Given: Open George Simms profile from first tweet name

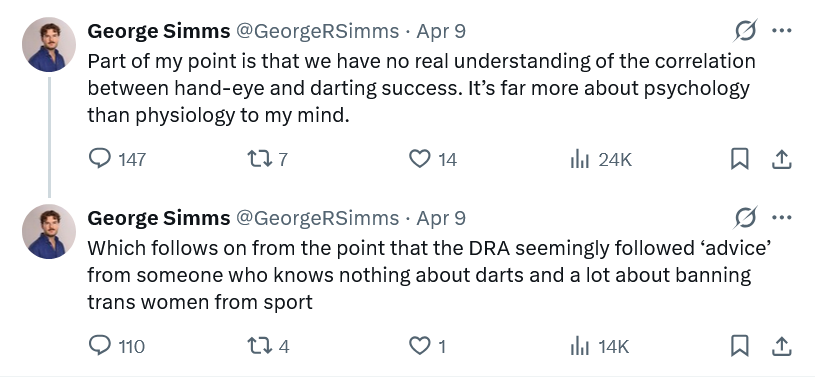Looking at the screenshot, I should coord(159,31).
